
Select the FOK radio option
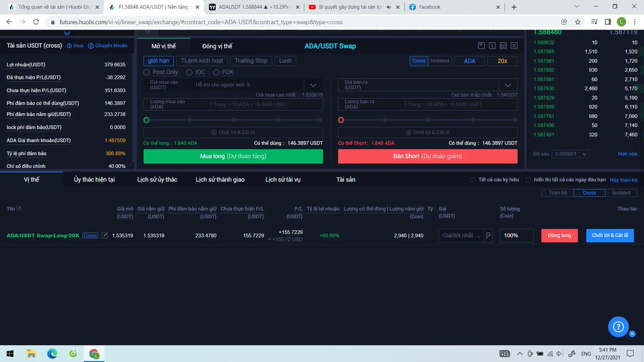pyautogui.click(x=216, y=72)
